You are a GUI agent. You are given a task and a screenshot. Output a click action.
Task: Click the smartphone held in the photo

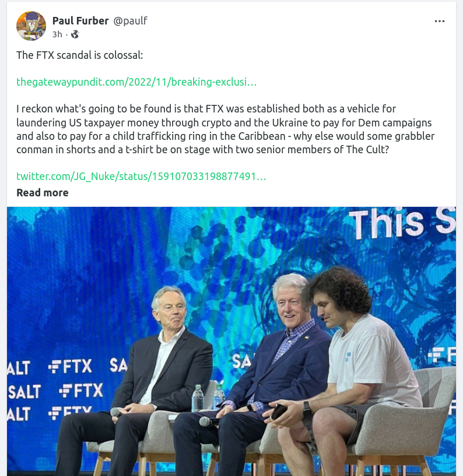pyautogui.click(x=279, y=411)
